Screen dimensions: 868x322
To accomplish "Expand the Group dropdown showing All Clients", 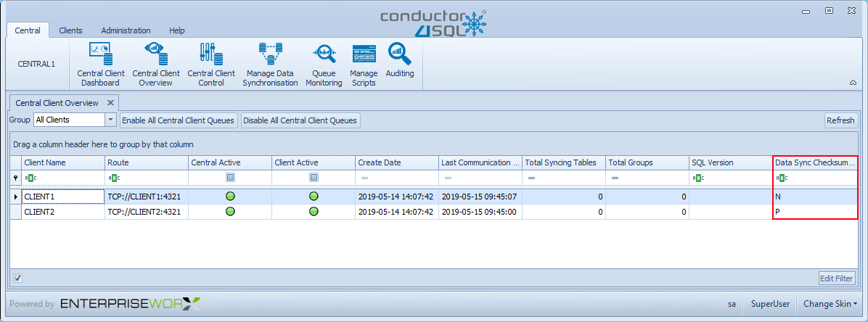I will click(x=110, y=120).
